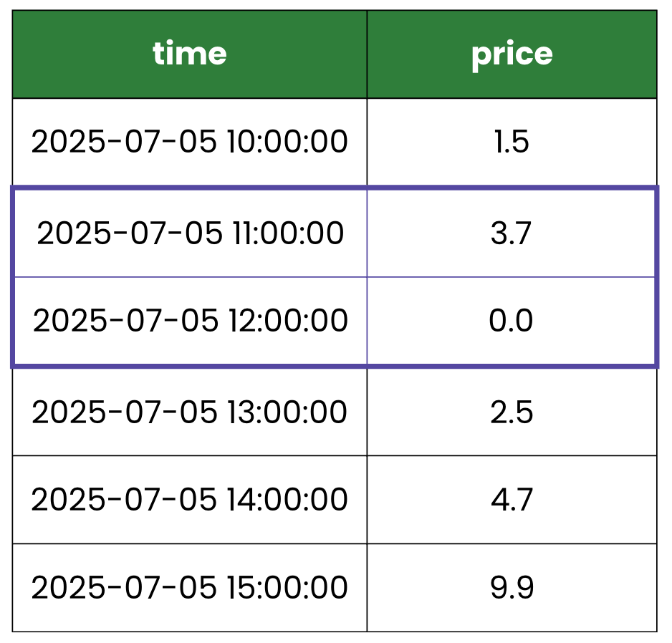672x643 pixels.
Task: Click top-left corner of the purple selection box
Action: coord(12,188)
